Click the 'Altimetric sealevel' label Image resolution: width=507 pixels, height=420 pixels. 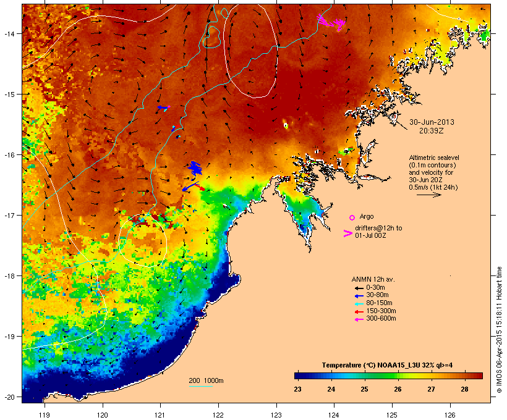[434, 157]
